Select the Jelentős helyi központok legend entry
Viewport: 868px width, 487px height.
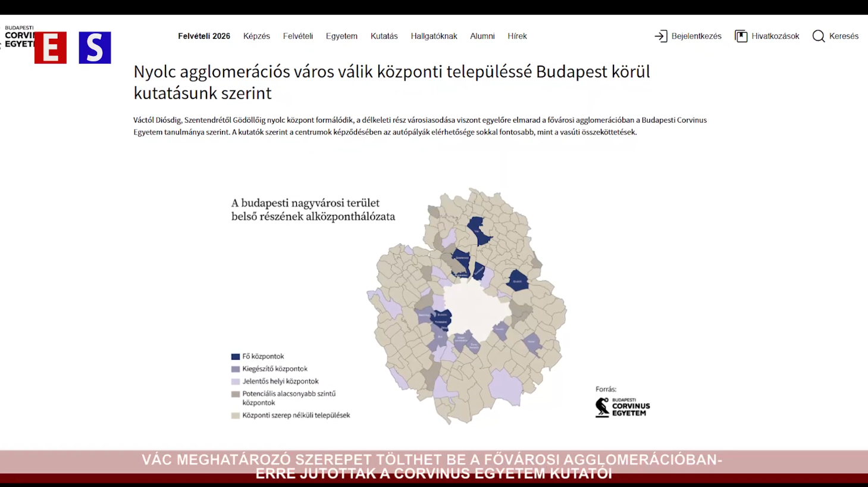click(x=280, y=381)
